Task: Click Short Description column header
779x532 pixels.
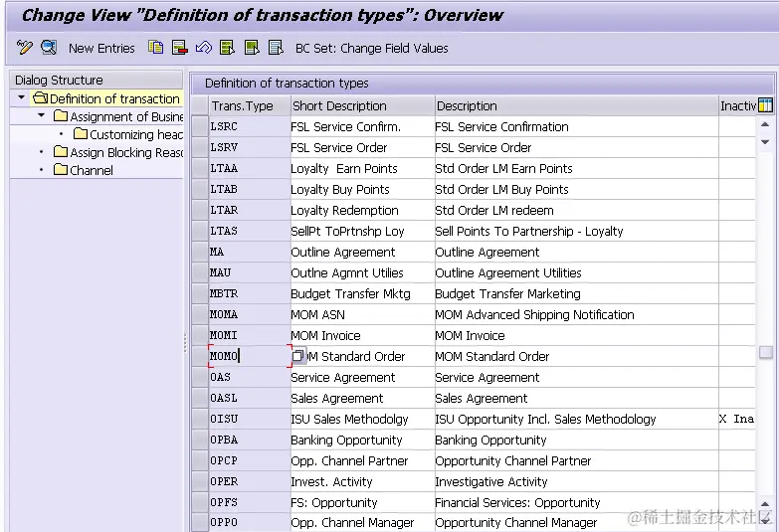Action: pyautogui.click(x=363, y=105)
